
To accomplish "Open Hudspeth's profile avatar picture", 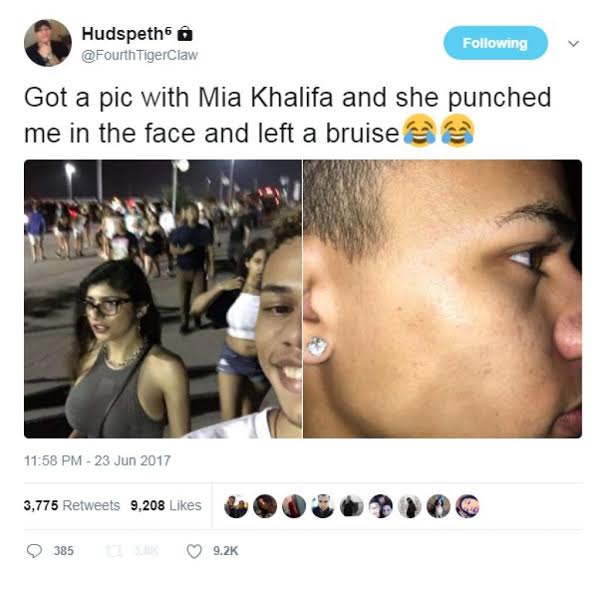I will tap(48, 43).
